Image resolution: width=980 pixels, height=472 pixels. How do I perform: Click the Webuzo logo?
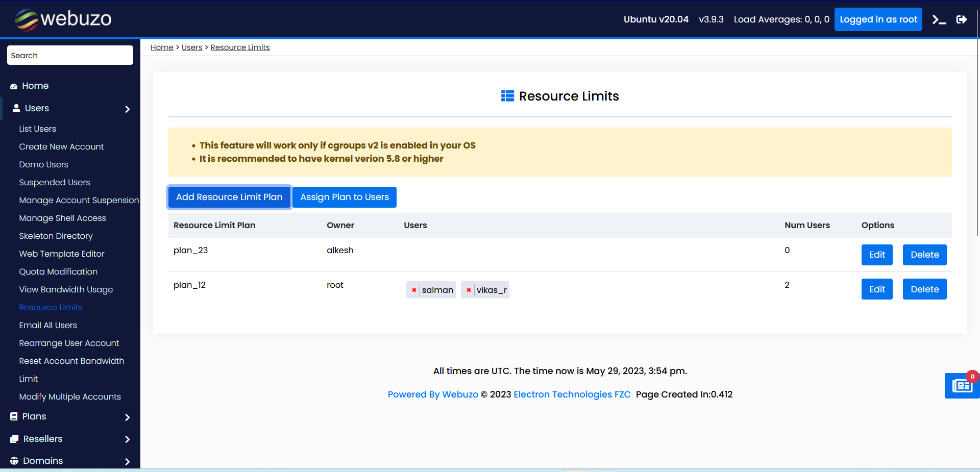click(x=63, y=19)
